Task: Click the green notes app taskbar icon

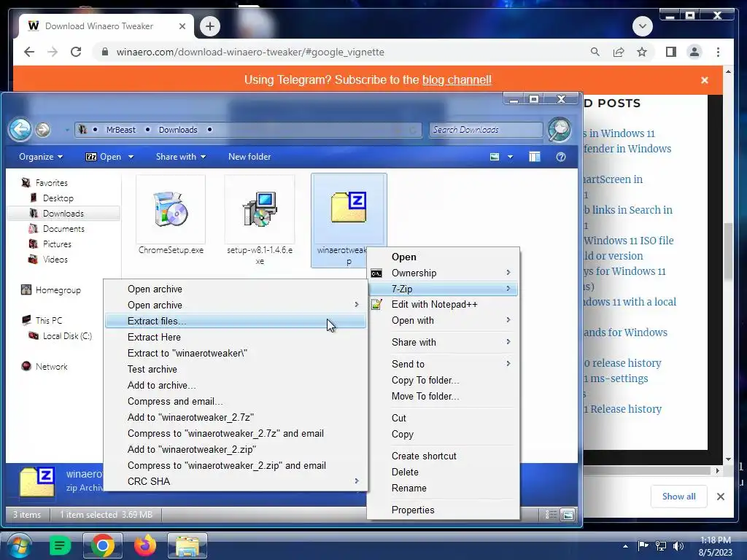Action: pyautogui.click(x=60, y=545)
